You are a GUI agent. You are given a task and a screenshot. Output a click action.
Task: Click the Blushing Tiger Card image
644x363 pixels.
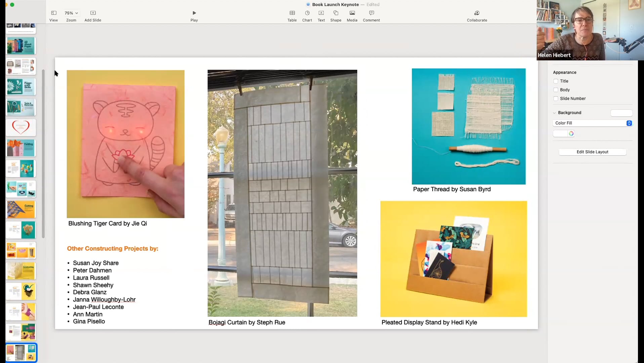pos(125,144)
